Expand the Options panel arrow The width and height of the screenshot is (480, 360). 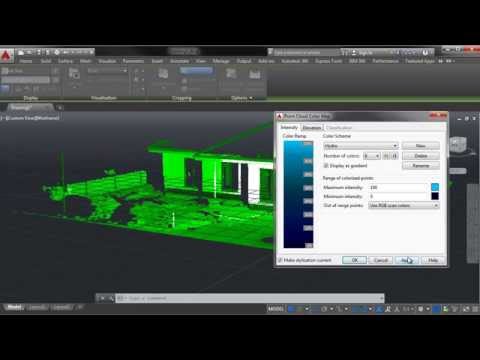(251, 98)
